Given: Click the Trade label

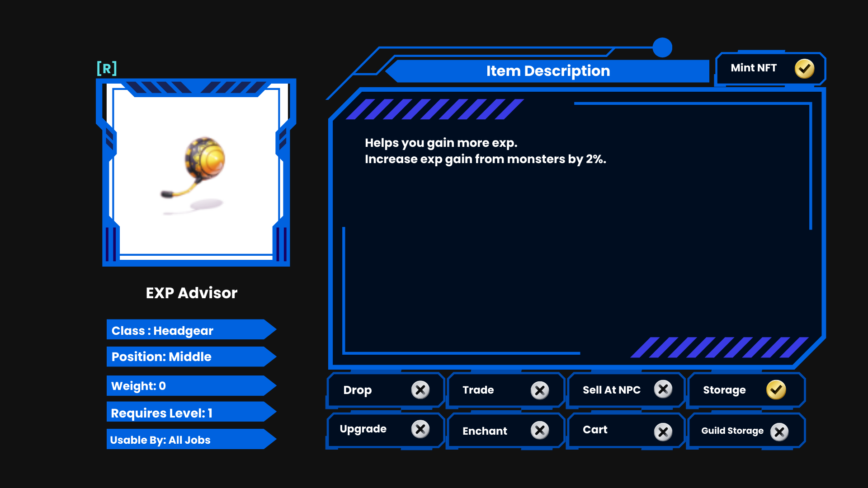Looking at the screenshot, I should pos(478,390).
